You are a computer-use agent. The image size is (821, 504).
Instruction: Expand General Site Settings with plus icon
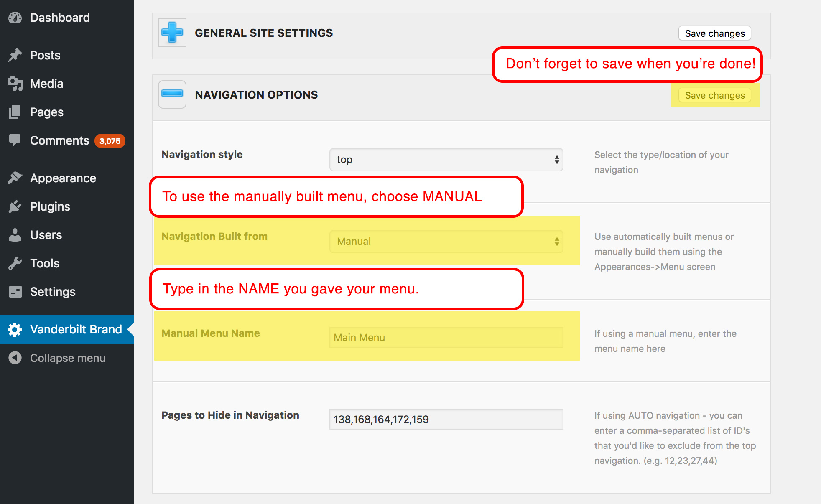click(172, 33)
